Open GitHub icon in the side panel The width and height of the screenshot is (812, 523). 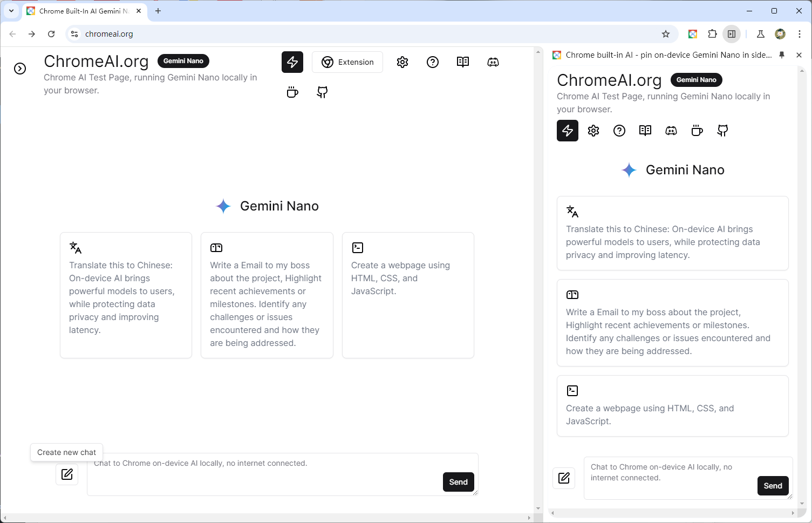(x=723, y=131)
